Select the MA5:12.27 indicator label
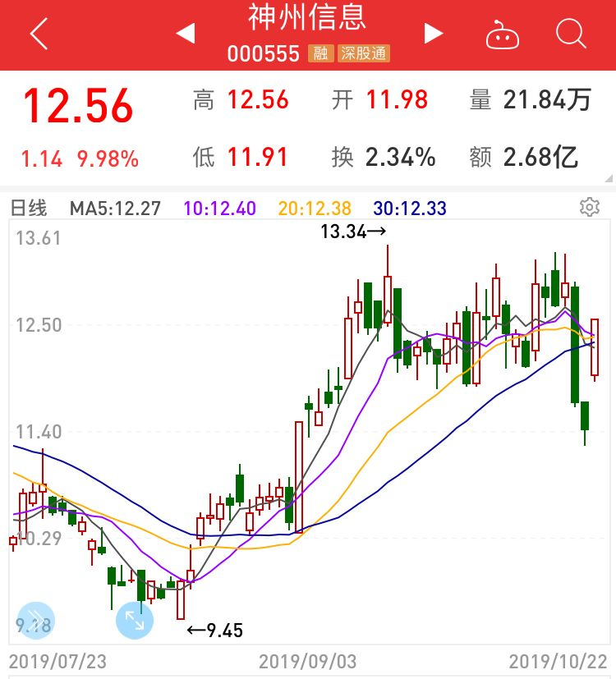Viewport: 616px width, 679px height. tap(115, 209)
